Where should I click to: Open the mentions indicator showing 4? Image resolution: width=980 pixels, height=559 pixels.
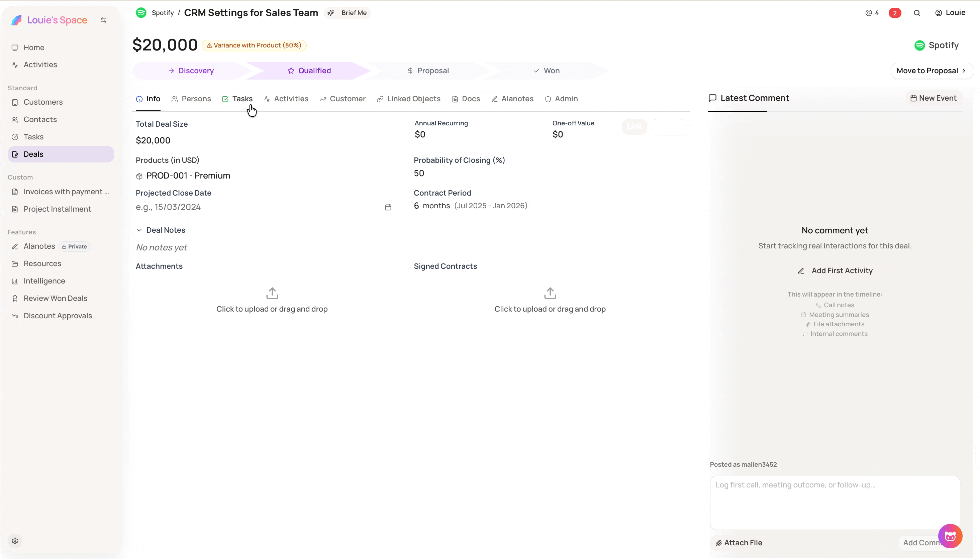[x=872, y=13]
